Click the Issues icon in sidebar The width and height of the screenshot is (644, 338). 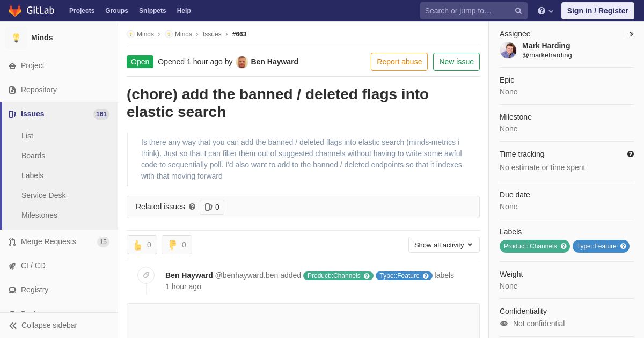point(12,114)
